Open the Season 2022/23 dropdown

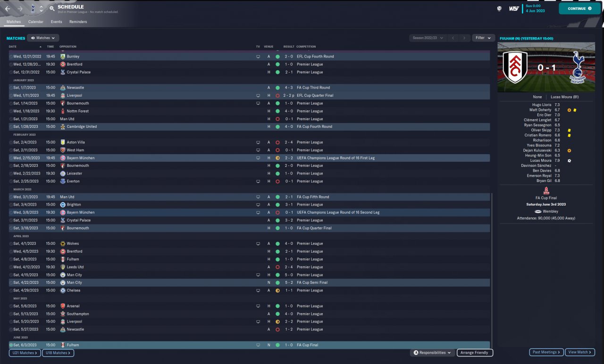(x=428, y=38)
